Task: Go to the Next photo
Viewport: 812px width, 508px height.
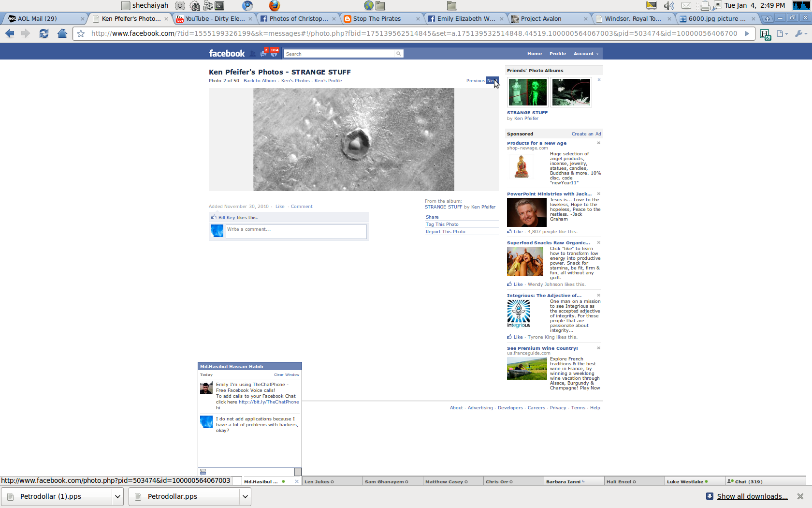Action: pos(492,81)
